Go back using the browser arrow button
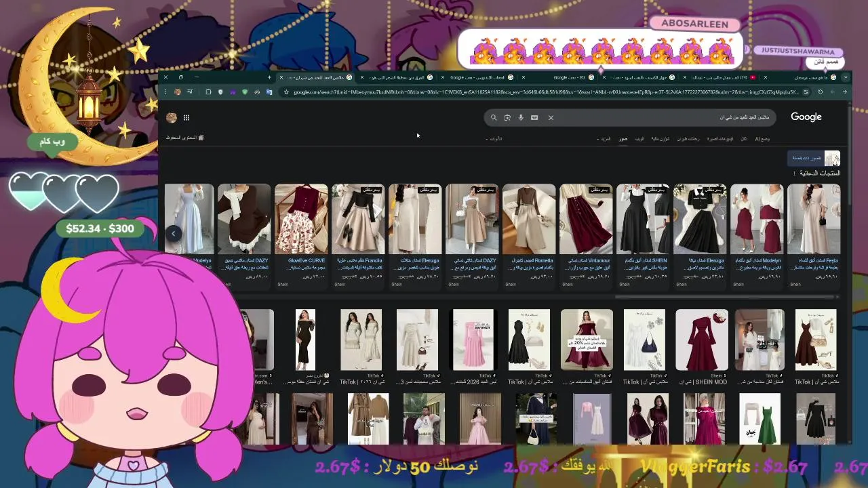 coord(844,91)
